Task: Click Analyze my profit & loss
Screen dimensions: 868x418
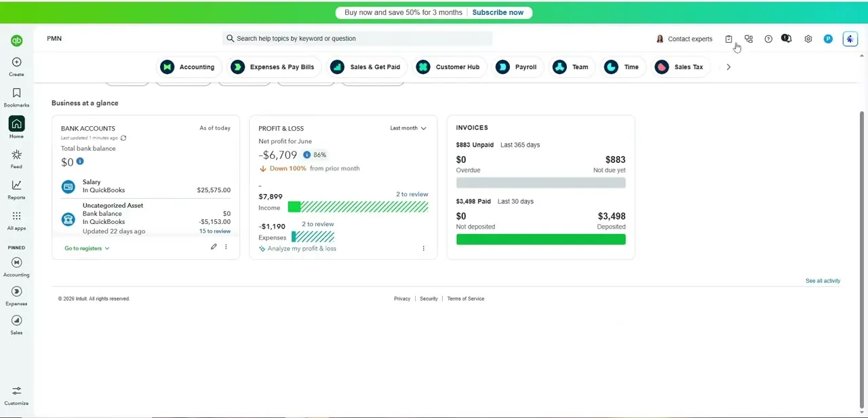Action: pos(298,248)
